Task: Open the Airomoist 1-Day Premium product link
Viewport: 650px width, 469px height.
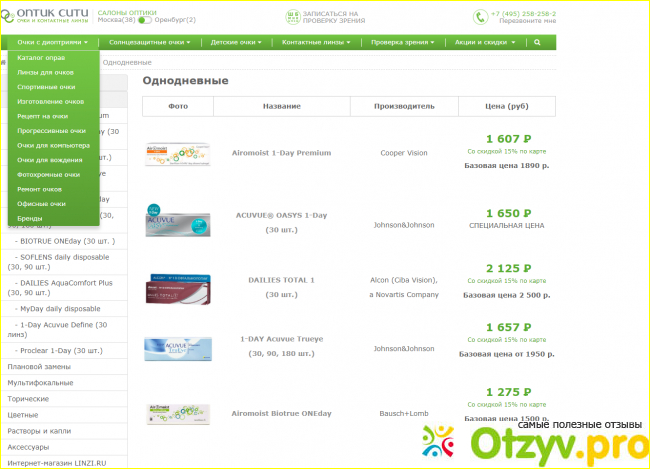Action: click(x=281, y=153)
